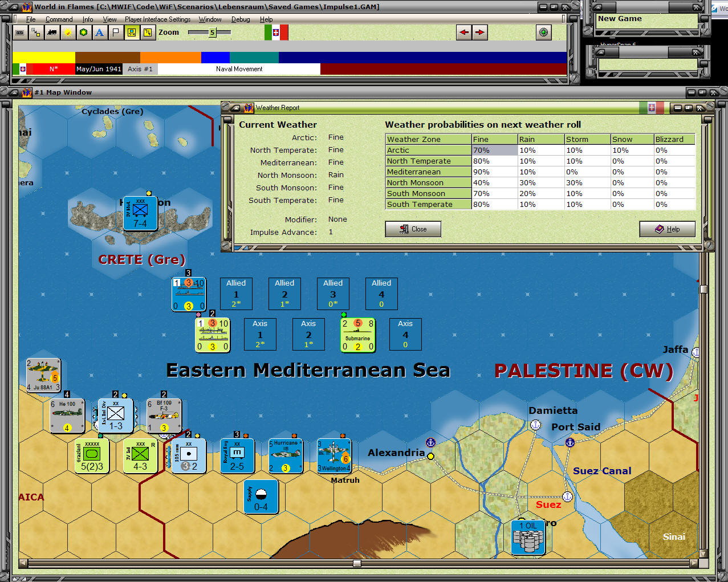Open the Debug menu

tap(241, 19)
